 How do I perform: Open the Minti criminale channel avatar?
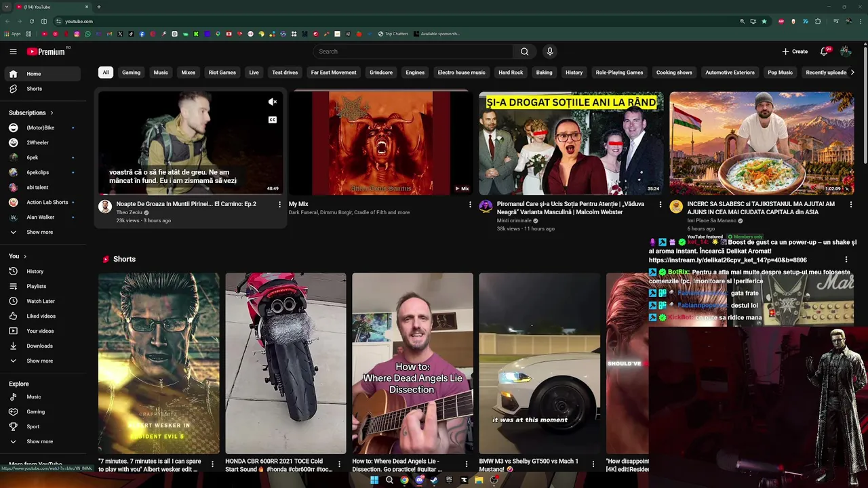(x=486, y=207)
